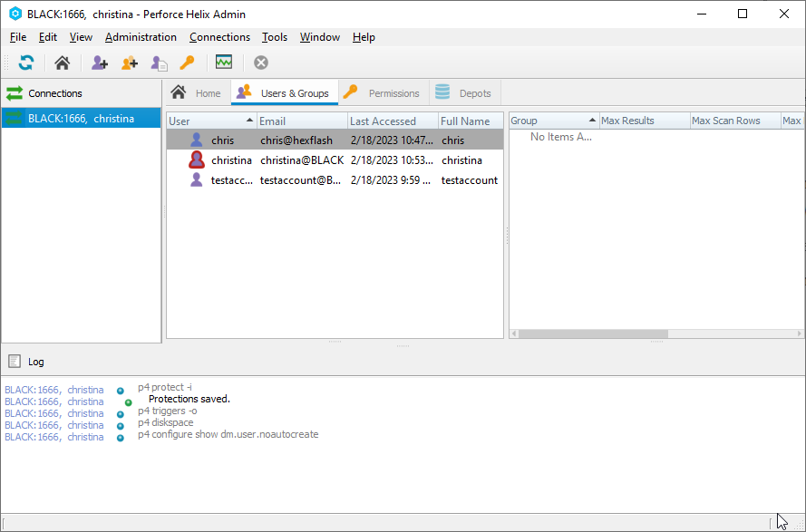Select the Users & Groups tab
Screen dimensions: 806x532
click(x=285, y=93)
